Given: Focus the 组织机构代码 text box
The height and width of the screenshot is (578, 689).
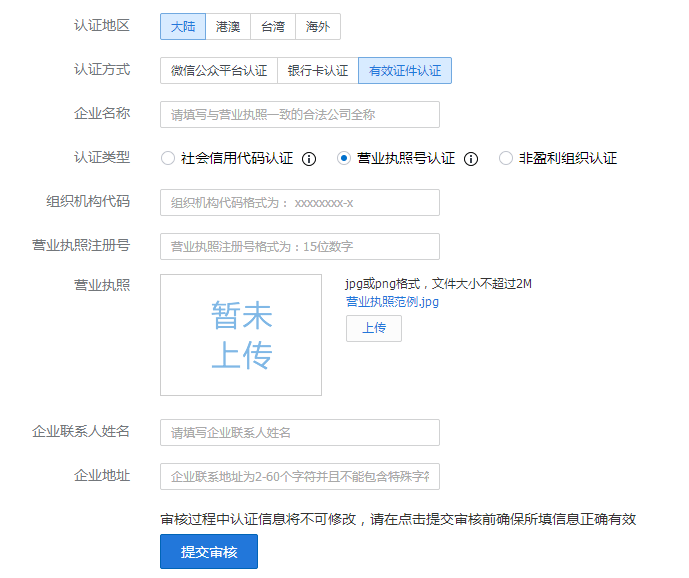Looking at the screenshot, I should click(300, 203).
